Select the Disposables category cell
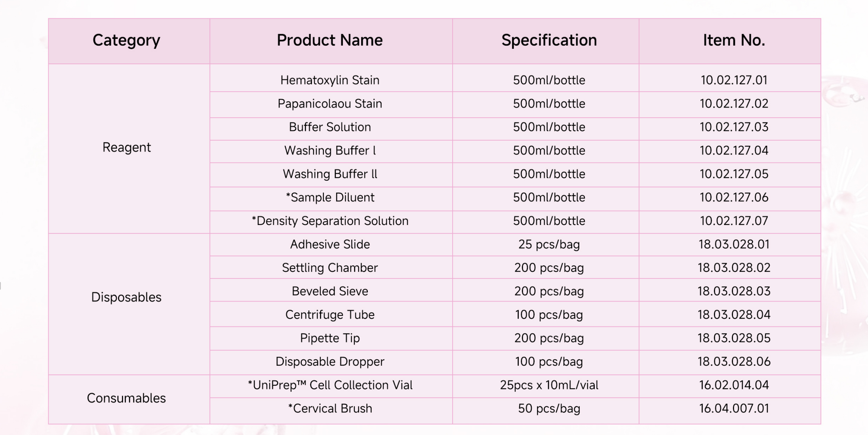The image size is (868, 435). point(126,297)
